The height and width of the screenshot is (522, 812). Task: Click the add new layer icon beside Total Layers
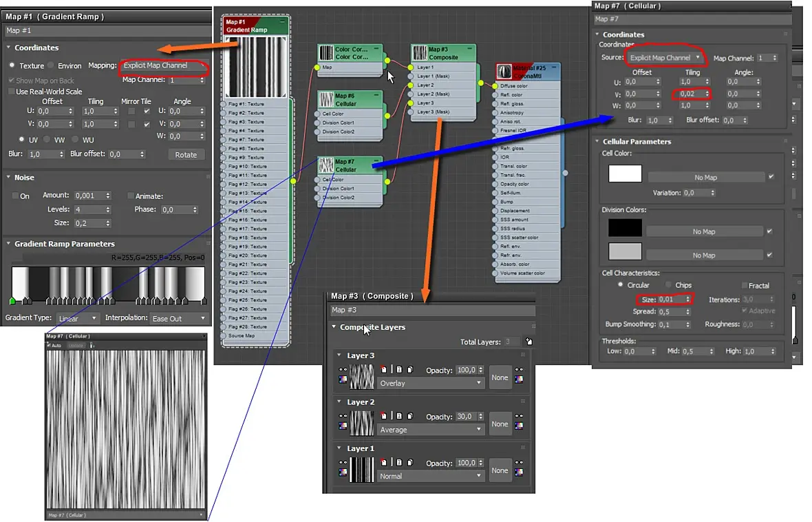tap(528, 341)
